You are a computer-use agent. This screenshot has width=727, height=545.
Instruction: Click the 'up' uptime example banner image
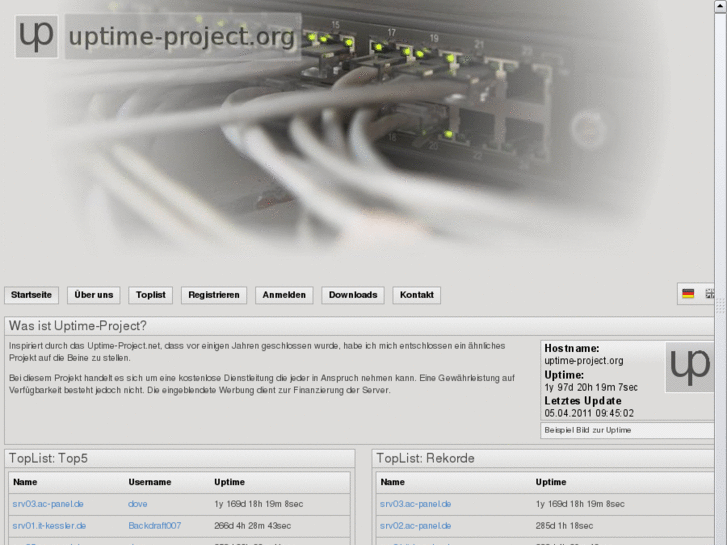[689, 367]
